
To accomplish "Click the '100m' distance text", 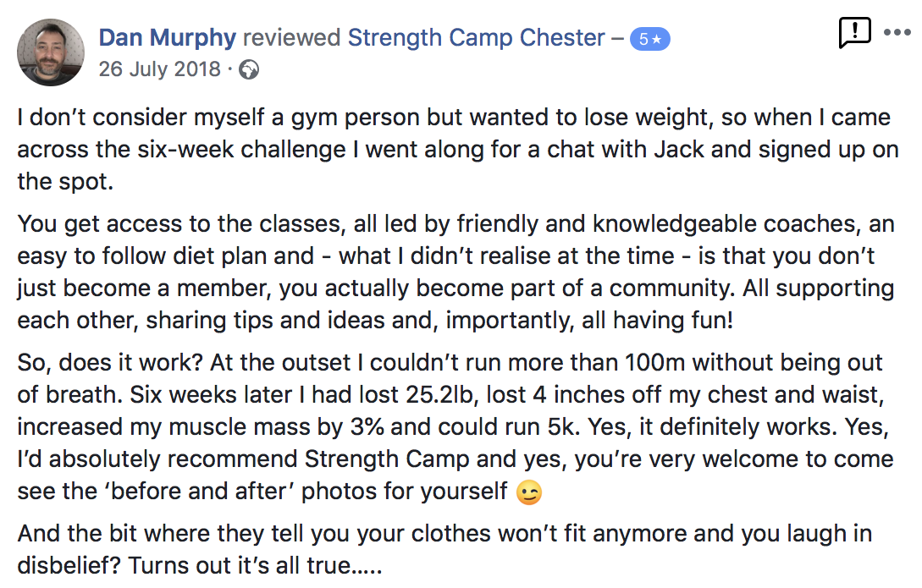I will [x=654, y=362].
